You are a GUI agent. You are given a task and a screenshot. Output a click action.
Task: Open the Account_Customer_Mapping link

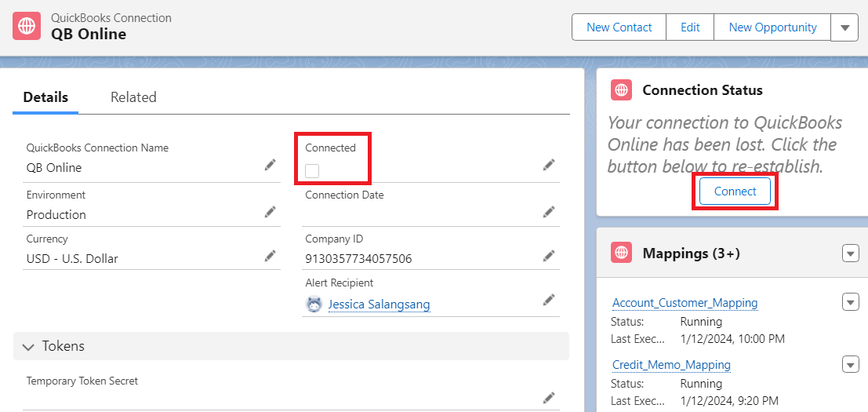(x=685, y=303)
